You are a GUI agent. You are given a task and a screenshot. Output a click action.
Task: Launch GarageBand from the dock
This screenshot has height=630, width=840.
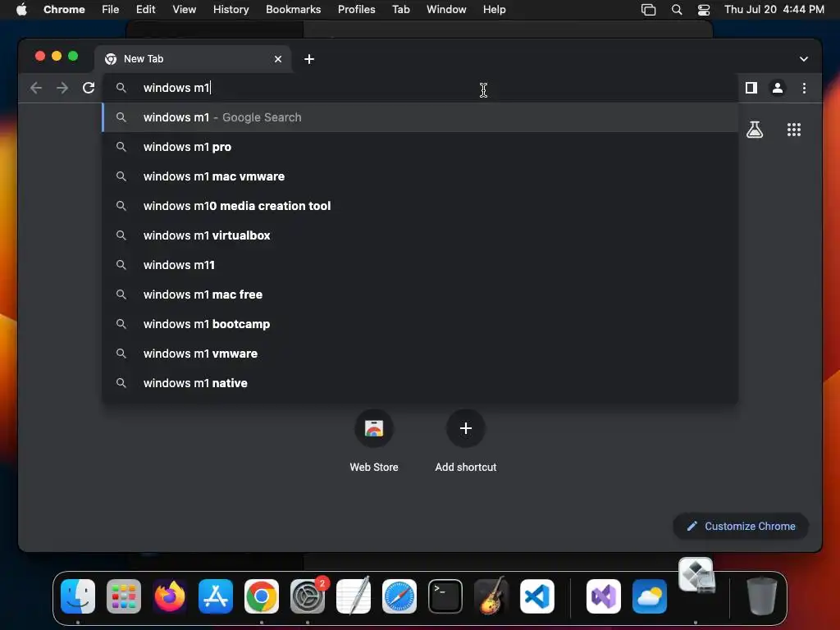(491, 596)
